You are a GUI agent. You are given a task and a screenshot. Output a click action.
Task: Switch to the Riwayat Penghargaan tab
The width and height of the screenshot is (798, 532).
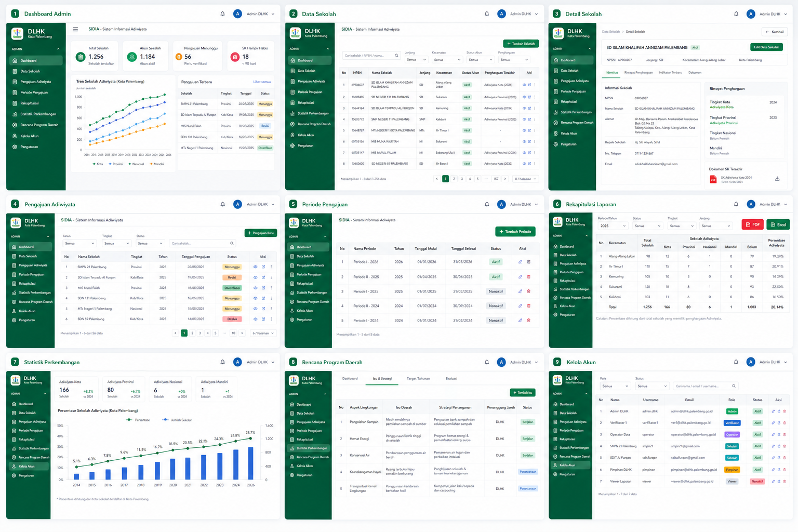[639, 73]
